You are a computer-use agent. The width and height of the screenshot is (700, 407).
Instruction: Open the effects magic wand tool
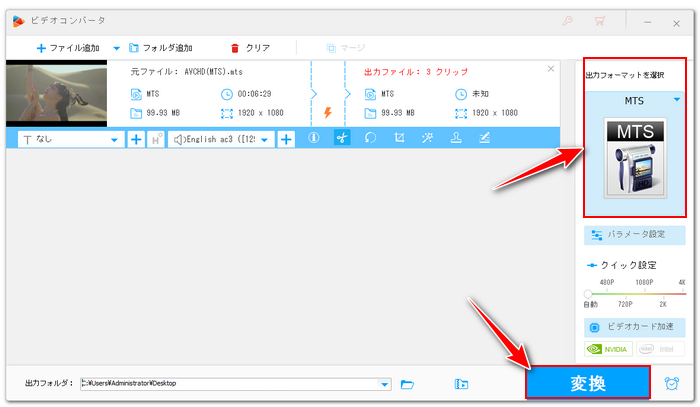coord(427,139)
